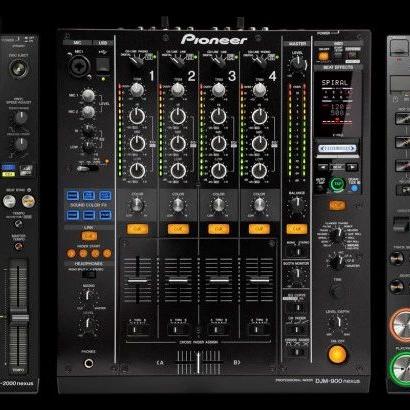Adjust the headphones MIXING knob
410x410 pixels.
(88, 295)
